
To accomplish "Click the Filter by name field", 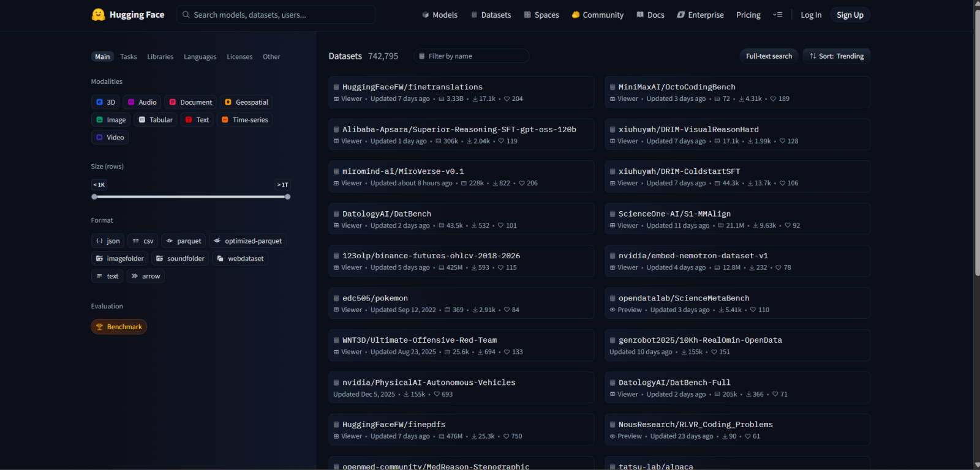I will tap(472, 56).
